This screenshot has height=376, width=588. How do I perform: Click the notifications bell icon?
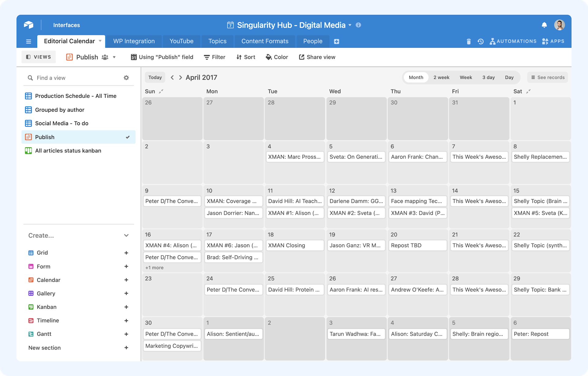pos(544,25)
